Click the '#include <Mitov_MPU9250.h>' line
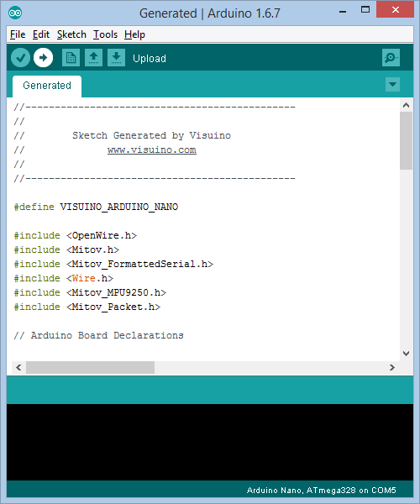 90,292
